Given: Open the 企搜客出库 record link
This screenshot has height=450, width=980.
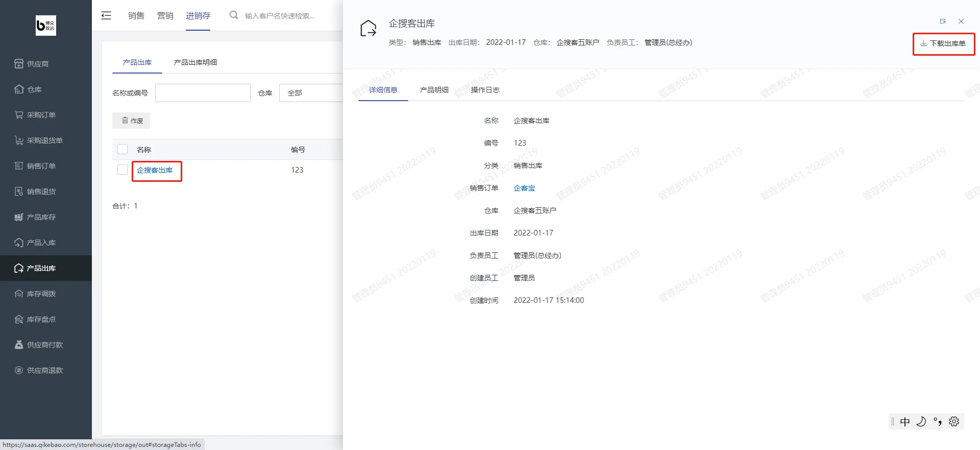Looking at the screenshot, I should (155, 170).
